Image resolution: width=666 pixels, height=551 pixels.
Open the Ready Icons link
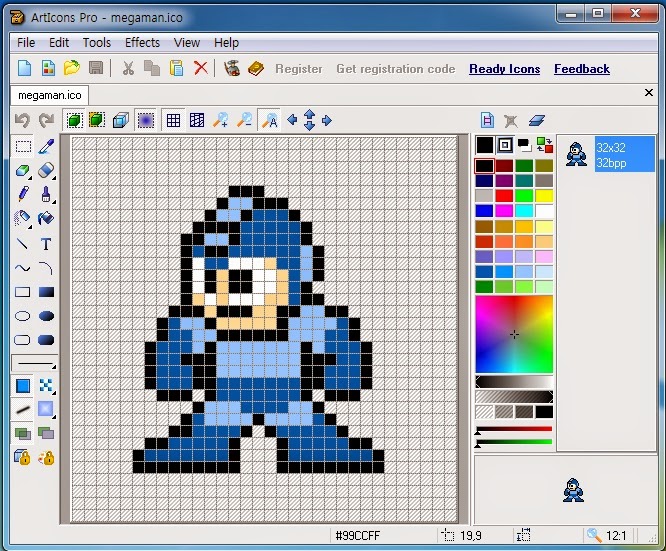(505, 69)
